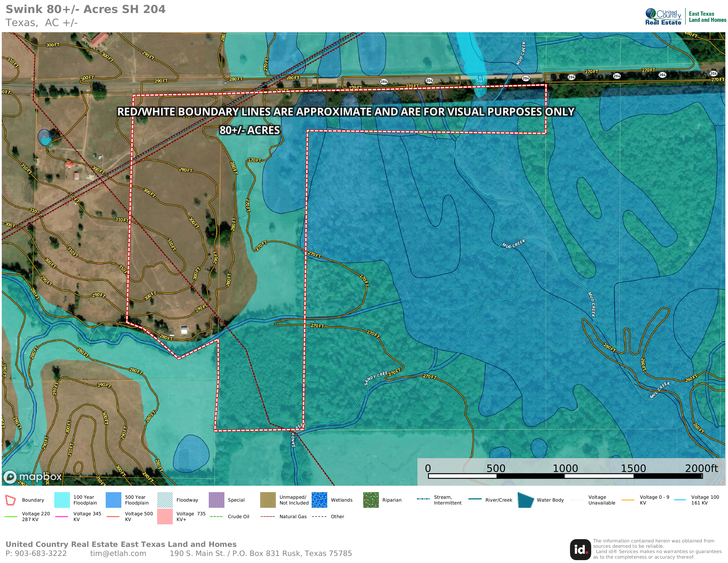The image size is (728, 563).
Task: Click the mapbox logo on map
Action: [x=33, y=477]
